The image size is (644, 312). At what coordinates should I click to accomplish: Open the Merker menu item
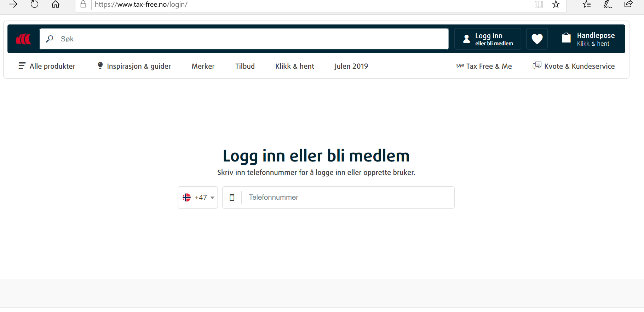pos(203,66)
